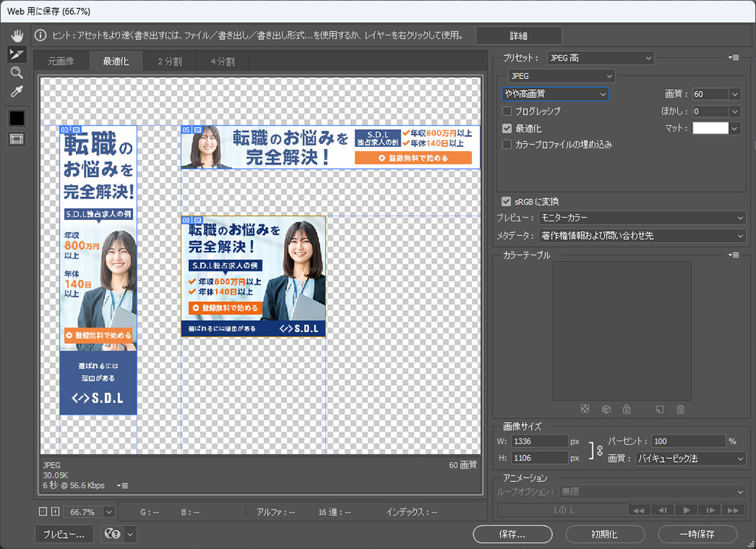Select the Eyedropper tool
This screenshot has width=756, height=549.
click(16, 91)
